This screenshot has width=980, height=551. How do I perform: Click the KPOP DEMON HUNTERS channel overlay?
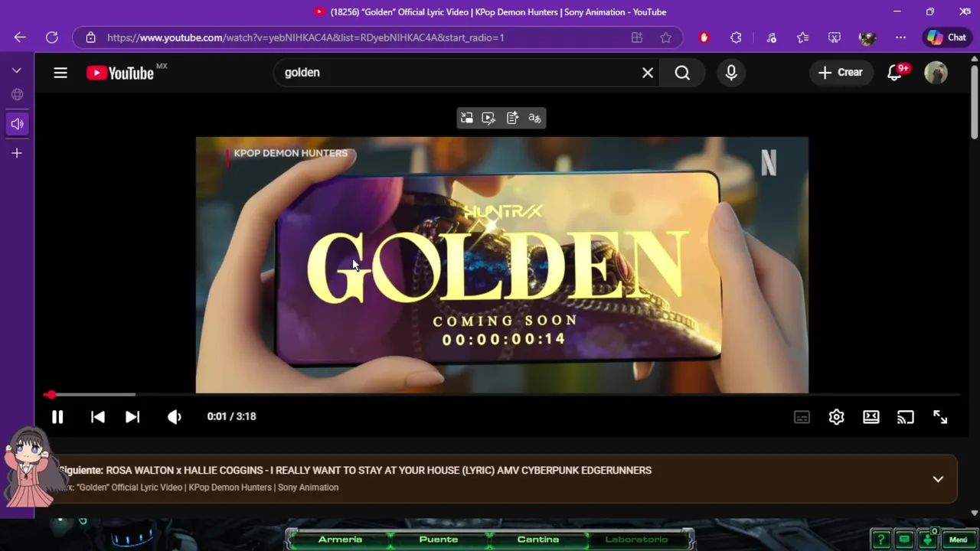290,153
